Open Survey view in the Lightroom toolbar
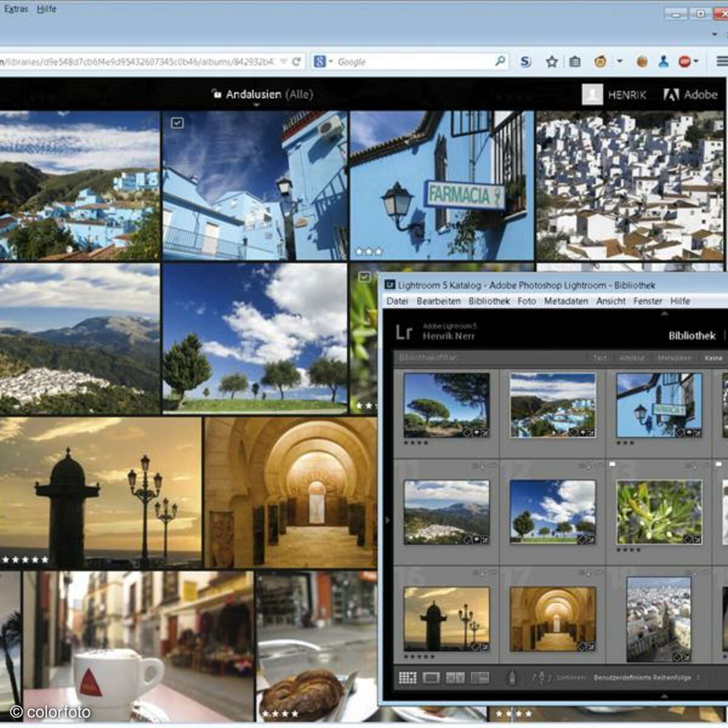This screenshot has width=728, height=728. click(x=479, y=678)
